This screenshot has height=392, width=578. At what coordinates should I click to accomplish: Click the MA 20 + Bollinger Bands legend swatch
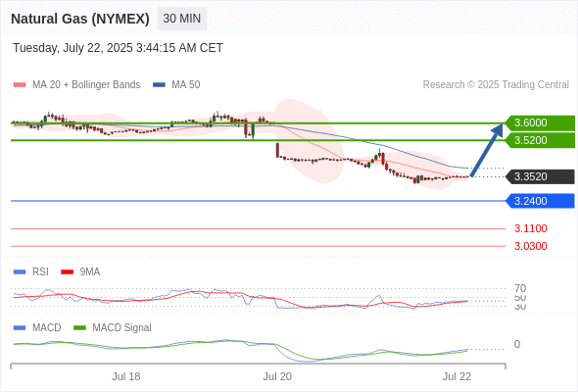(20, 85)
